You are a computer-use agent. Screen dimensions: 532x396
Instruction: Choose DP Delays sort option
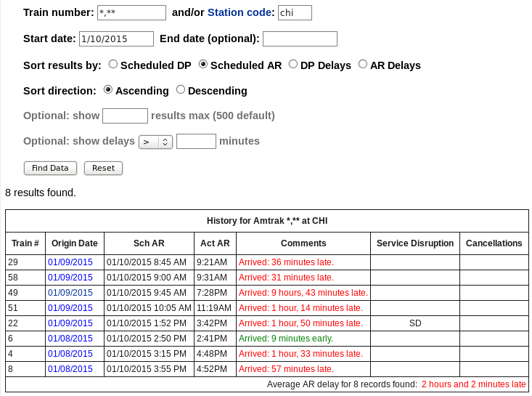(293, 64)
